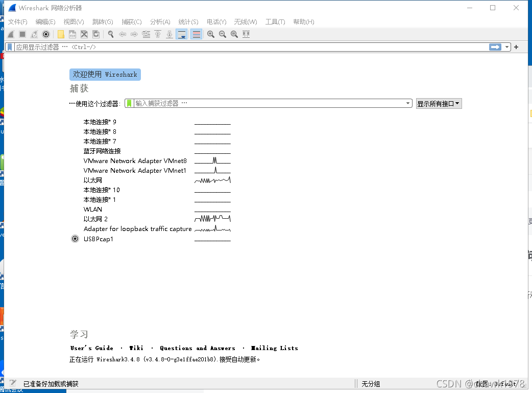
Task: Open the 视图(V) menu
Action: (74, 22)
